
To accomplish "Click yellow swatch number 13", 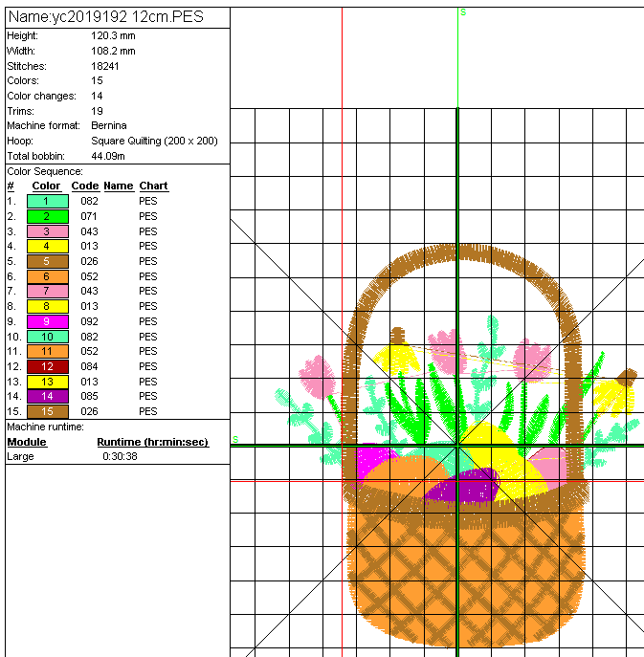I will pyautogui.click(x=48, y=382).
